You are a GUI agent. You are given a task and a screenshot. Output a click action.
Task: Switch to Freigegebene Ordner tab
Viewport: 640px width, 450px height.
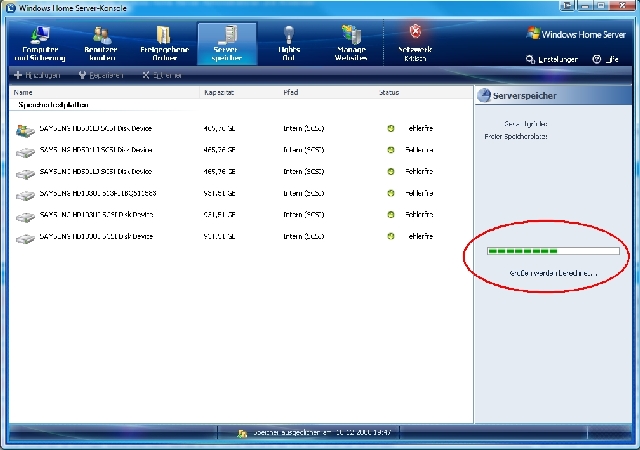click(164, 44)
